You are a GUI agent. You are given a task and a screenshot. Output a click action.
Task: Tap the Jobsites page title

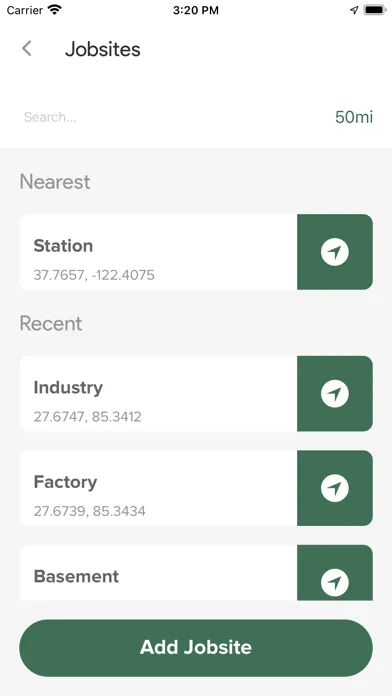pos(103,49)
